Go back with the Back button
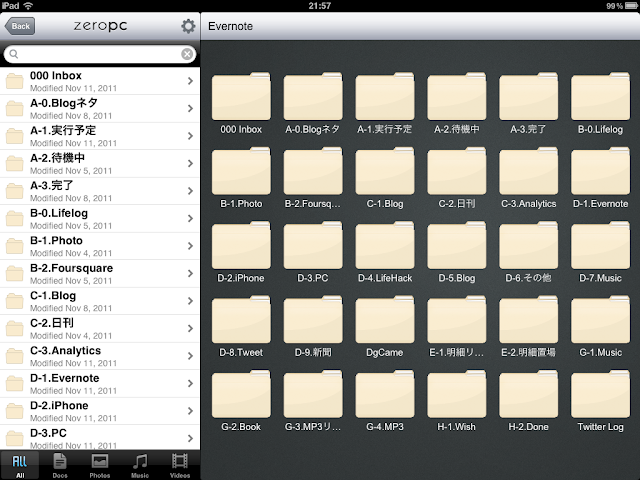The image size is (640, 480). pos(20,26)
